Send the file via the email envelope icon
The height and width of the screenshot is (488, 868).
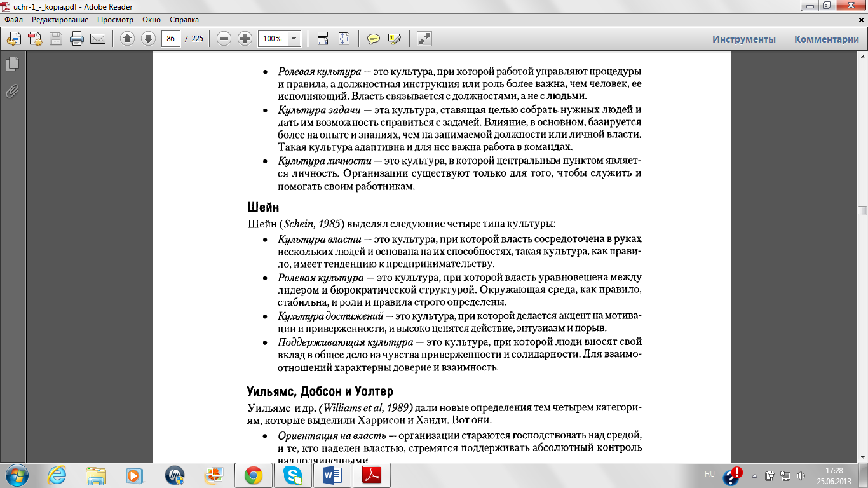[98, 39]
